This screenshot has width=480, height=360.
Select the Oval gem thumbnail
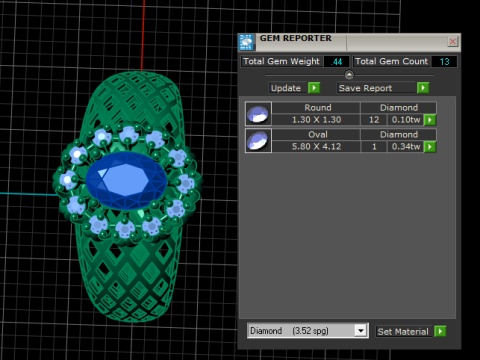(258, 141)
